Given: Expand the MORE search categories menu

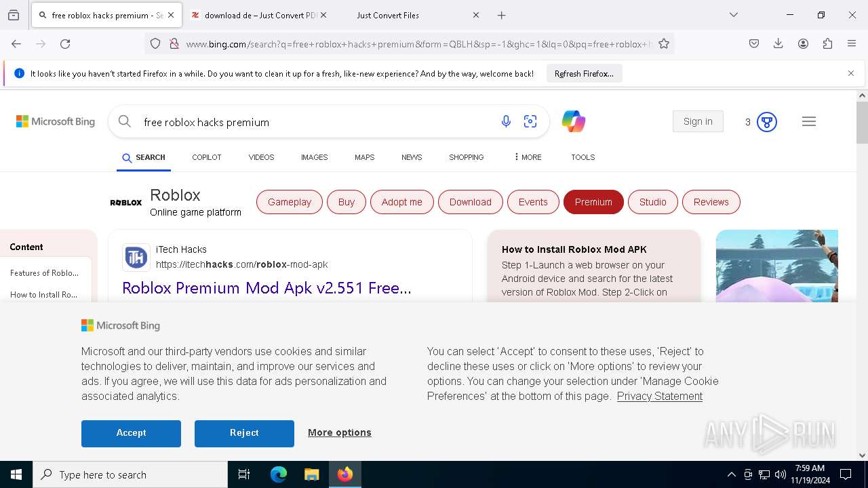Looking at the screenshot, I should [528, 157].
